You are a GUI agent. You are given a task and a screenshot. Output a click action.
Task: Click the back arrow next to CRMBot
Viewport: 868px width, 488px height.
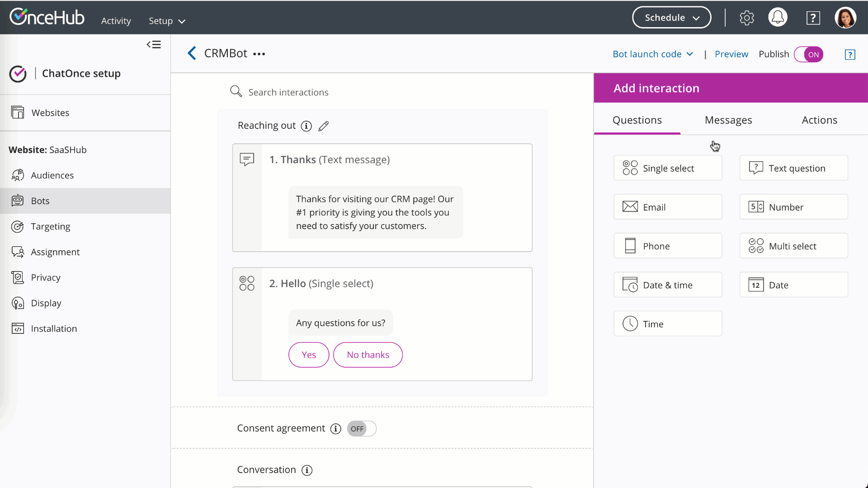pyautogui.click(x=192, y=53)
